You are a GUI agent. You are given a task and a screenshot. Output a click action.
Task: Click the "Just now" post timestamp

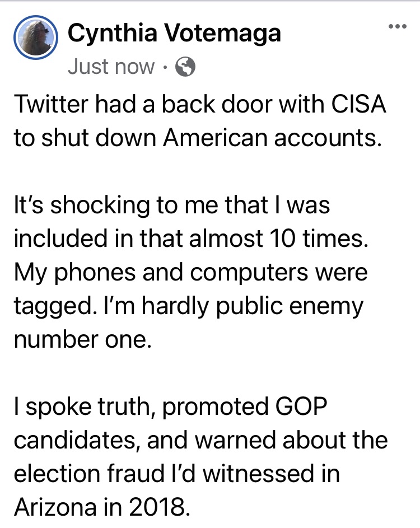(110, 67)
